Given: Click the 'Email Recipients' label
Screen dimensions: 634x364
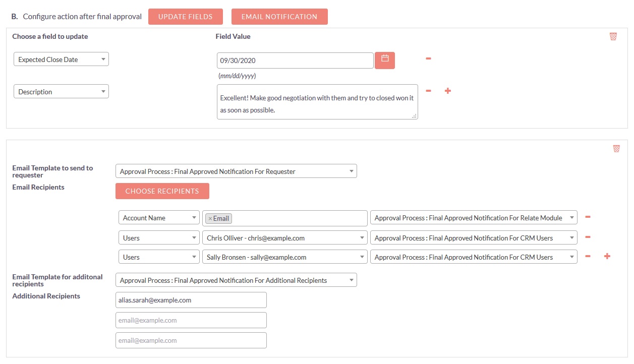Looking at the screenshot, I should (38, 187).
